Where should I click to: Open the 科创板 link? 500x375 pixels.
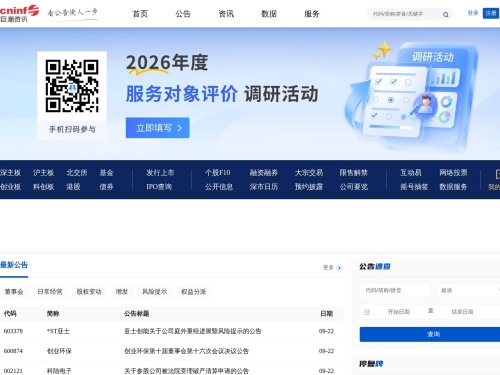coord(43,187)
